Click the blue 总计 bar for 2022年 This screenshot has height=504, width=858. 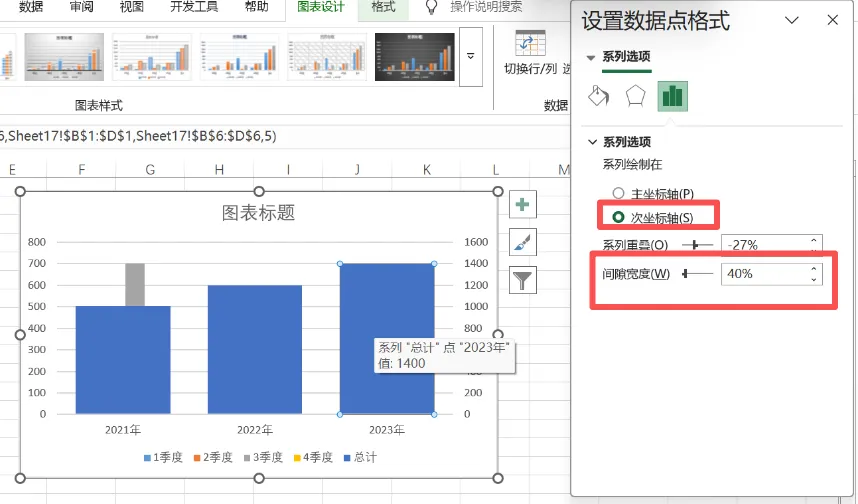coord(255,350)
